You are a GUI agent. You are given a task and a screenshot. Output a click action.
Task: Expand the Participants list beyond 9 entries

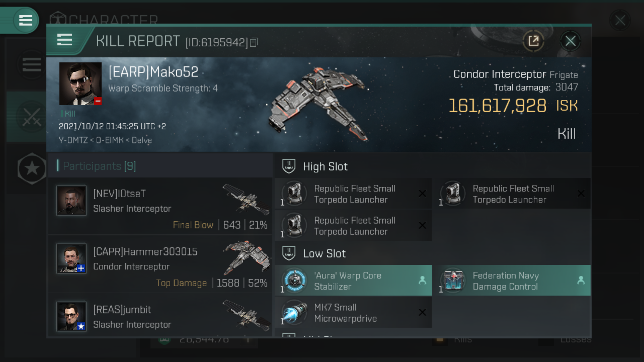100,166
